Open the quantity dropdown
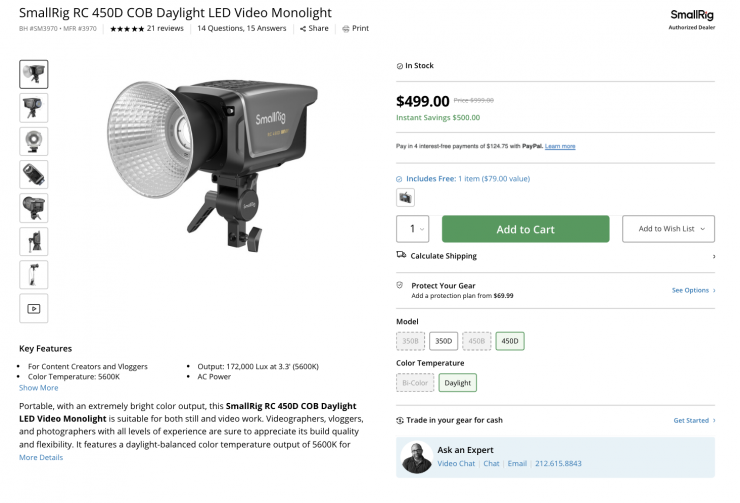Image resolution: width=740 pixels, height=503 pixels. point(413,229)
